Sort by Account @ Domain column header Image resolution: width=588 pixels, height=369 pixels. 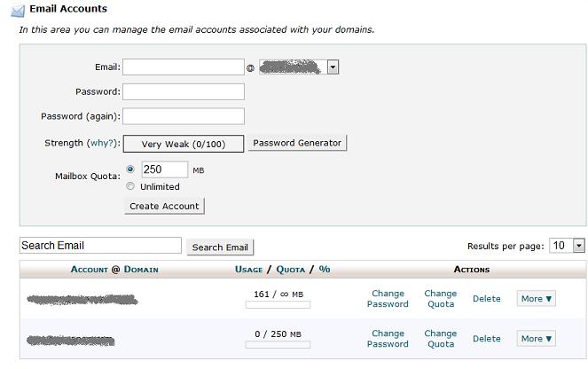pos(114,269)
